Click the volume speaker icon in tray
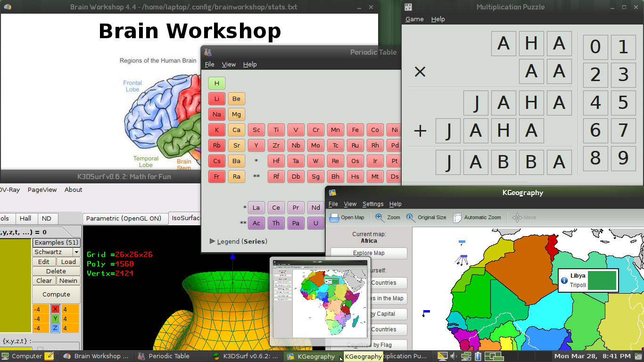This screenshot has width=644, height=362. click(453, 356)
